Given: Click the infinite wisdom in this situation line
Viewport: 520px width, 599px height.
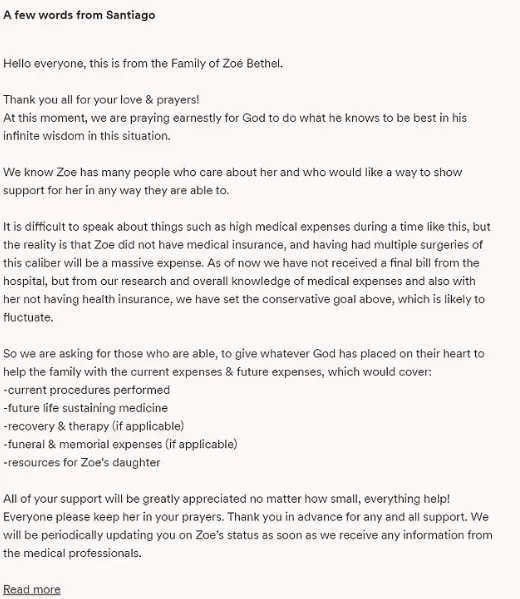Looking at the screenshot, I should pos(87,136).
